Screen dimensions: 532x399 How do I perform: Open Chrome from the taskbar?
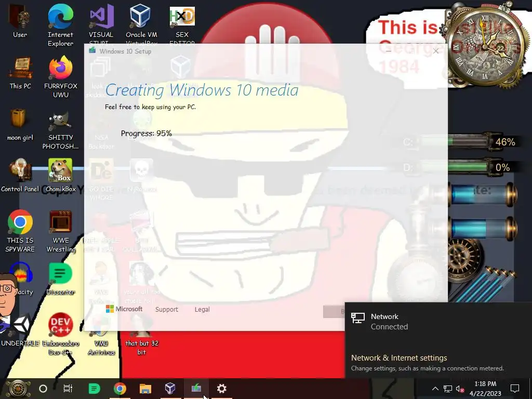(x=119, y=389)
